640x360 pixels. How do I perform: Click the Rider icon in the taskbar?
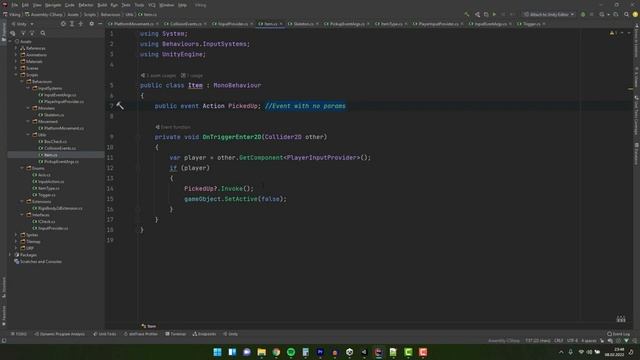tap(379, 352)
